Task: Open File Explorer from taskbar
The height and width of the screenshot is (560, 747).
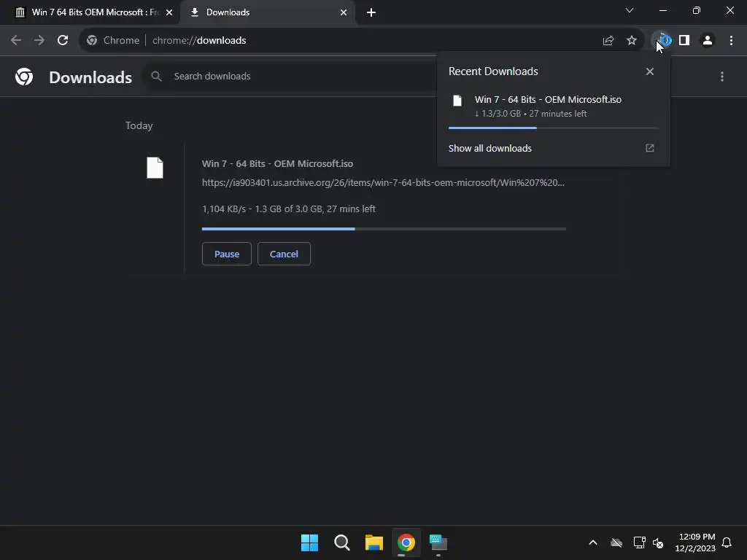Action: (x=374, y=542)
